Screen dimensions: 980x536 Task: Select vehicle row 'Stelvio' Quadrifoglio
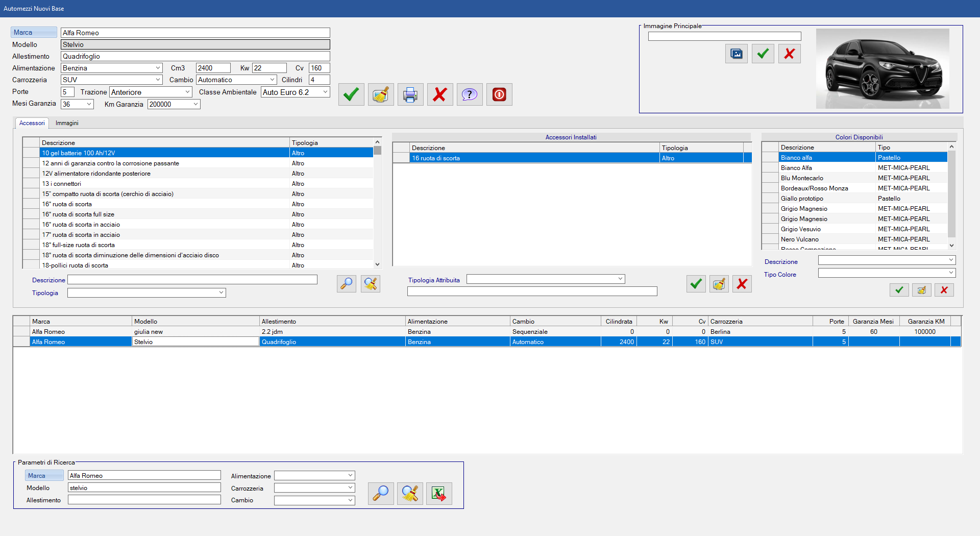coord(487,342)
